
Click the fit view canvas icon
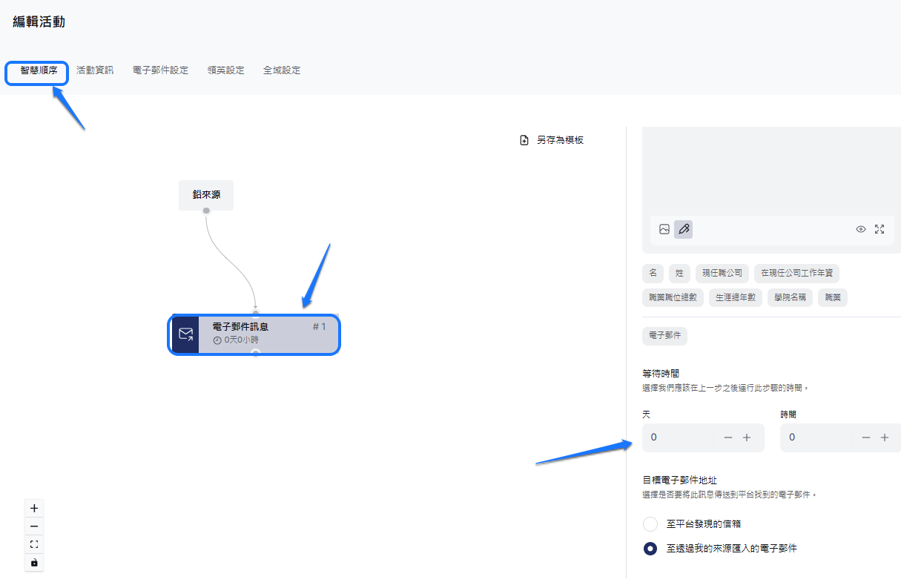click(x=34, y=544)
